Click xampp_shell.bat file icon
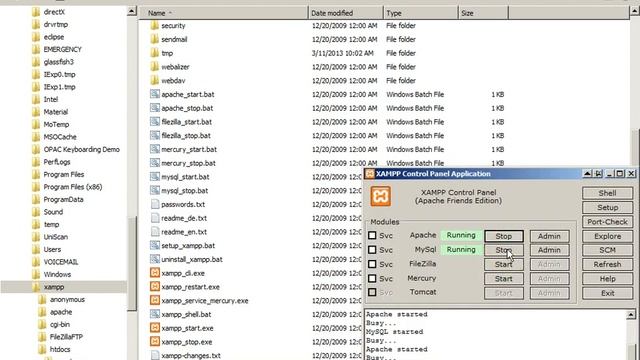This screenshot has width=640, height=360. coord(154,314)
